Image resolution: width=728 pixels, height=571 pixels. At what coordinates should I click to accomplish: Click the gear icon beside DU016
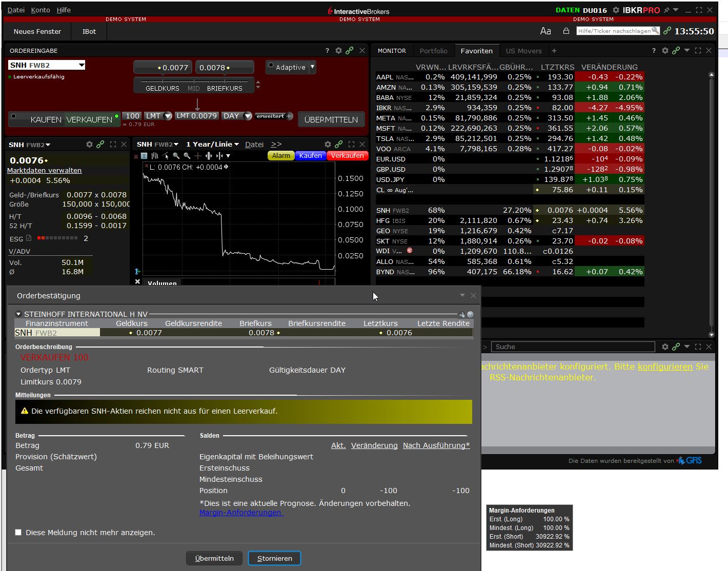616,10
